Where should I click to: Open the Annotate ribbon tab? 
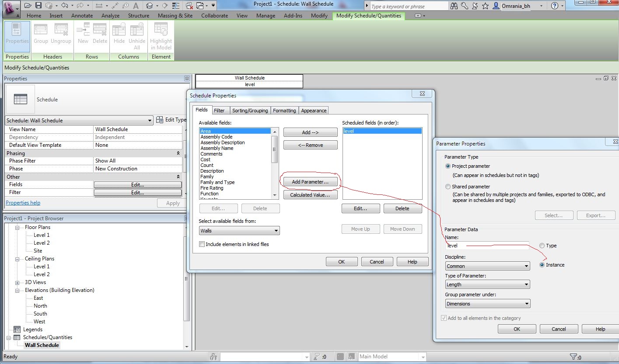[x=82, y=16]
